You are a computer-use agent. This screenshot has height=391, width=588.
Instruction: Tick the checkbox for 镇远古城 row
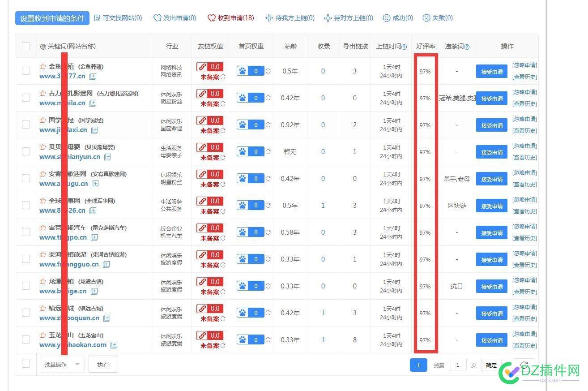(26, 313)
